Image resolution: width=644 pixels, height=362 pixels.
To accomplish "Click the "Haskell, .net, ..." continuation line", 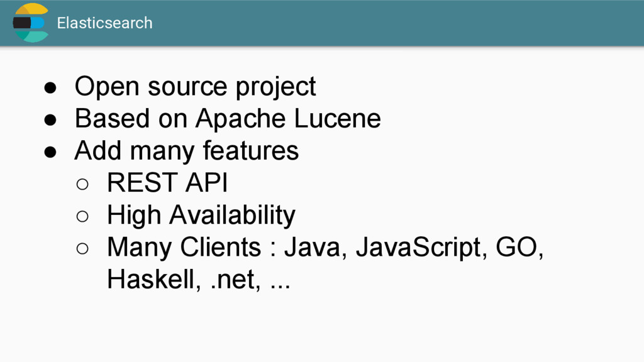I will click(198, 280).
